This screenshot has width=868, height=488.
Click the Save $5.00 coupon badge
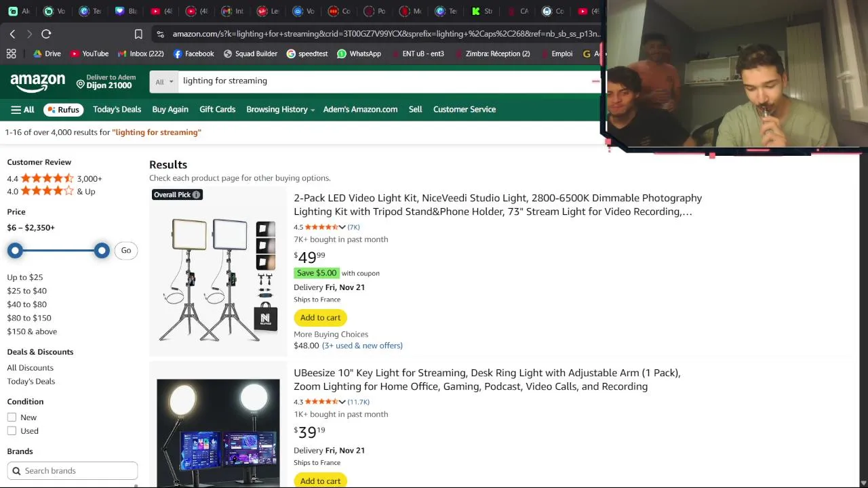317,273
